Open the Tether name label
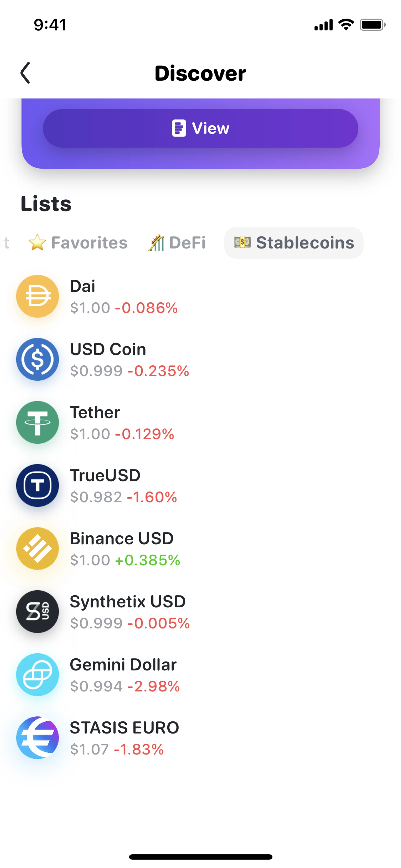 tap(95, 412)
